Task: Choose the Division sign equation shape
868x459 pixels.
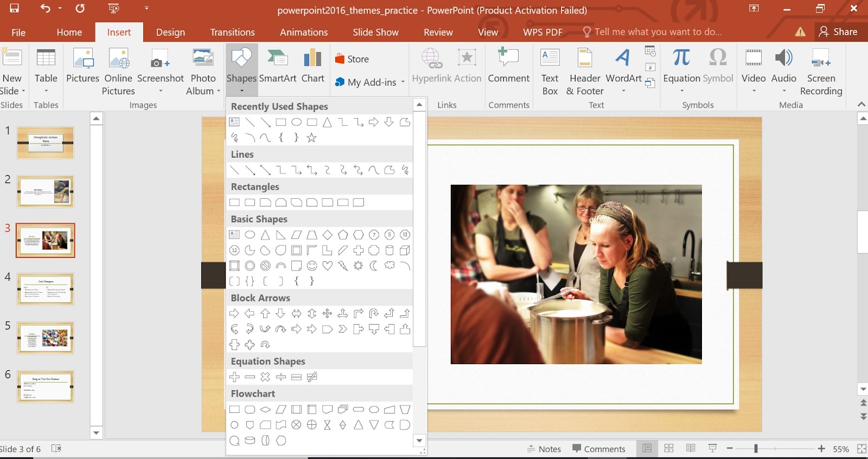Action: [x=281, y=377]
